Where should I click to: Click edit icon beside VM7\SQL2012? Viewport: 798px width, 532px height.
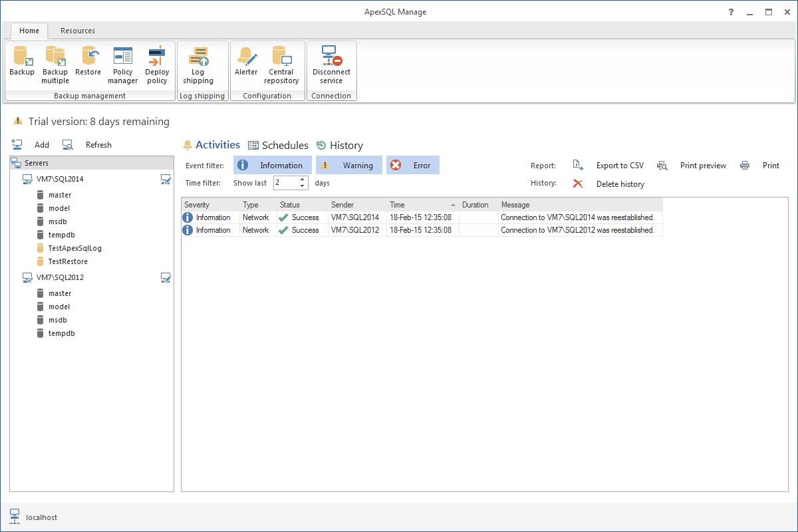point(166,277)
